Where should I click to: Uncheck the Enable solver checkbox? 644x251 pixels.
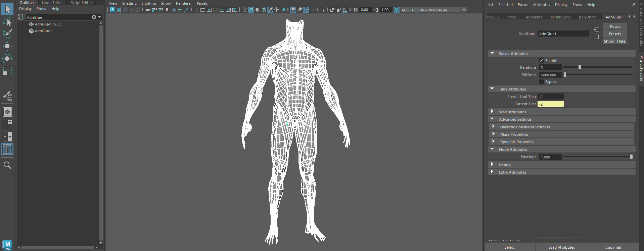pos(541,61)
